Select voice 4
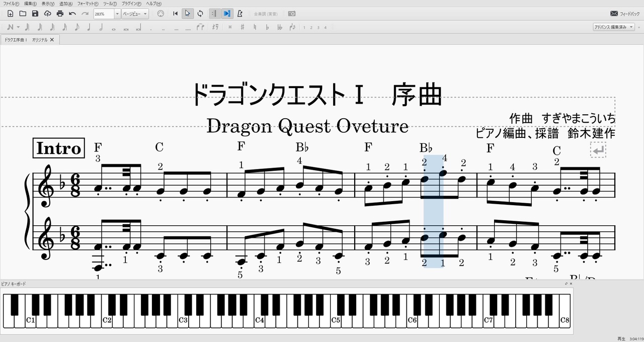The height and width of the screenshot is (342, 644). 326,27
